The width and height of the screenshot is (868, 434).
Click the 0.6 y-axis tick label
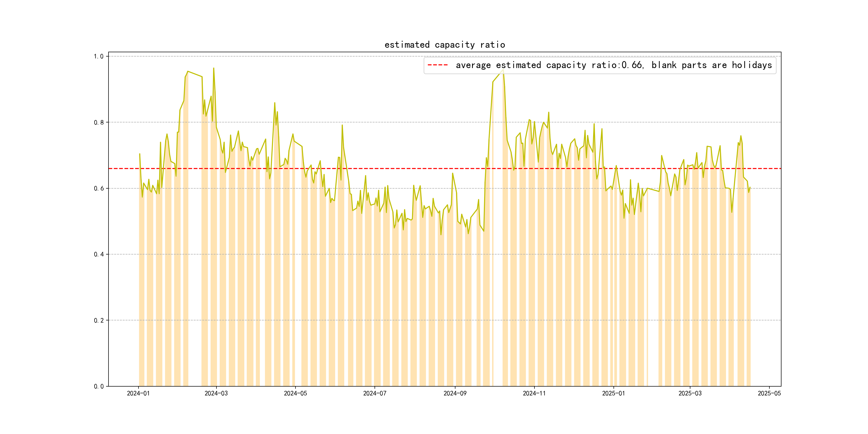click(98, 188)
